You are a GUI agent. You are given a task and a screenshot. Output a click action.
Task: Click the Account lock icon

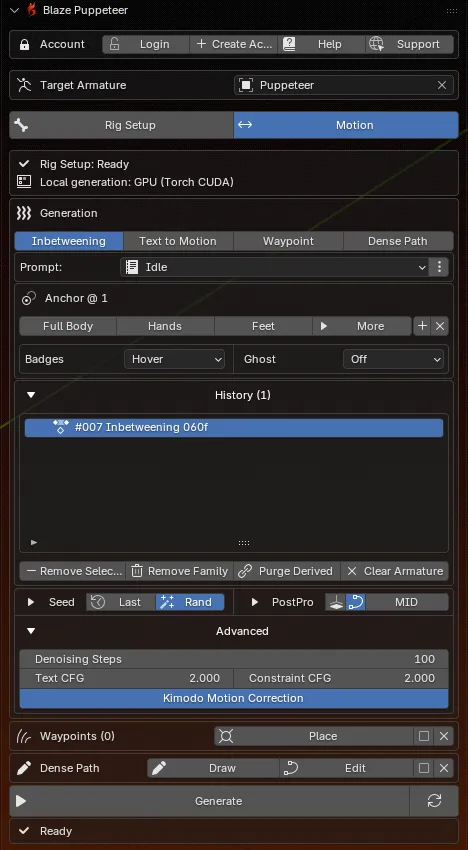[24, 44]
